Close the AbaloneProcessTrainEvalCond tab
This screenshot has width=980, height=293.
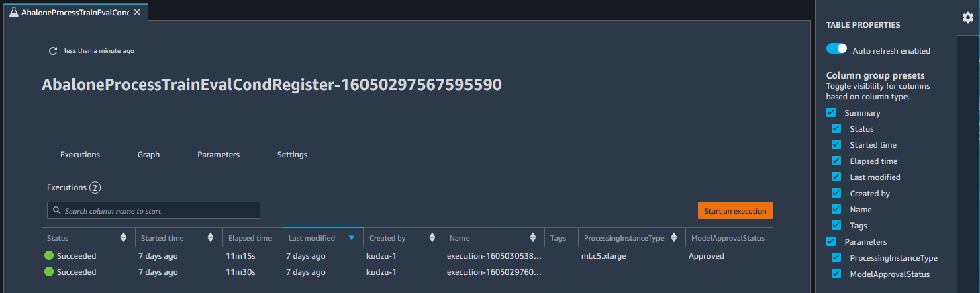point(137,12)
